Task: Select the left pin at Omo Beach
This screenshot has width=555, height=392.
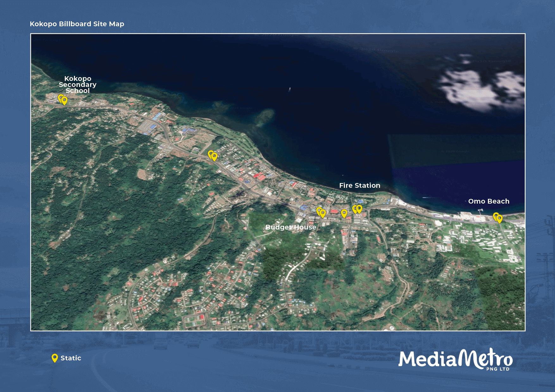Action: point(496,216)
